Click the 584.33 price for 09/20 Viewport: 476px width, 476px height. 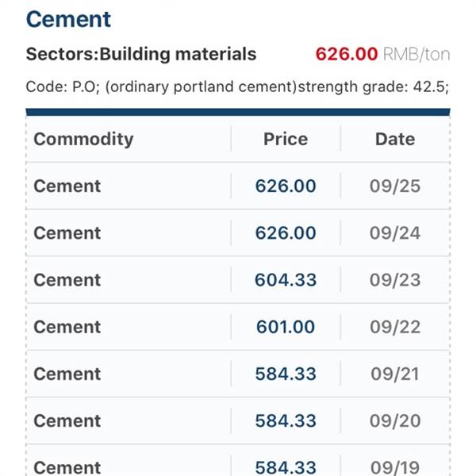pos(286,420)
